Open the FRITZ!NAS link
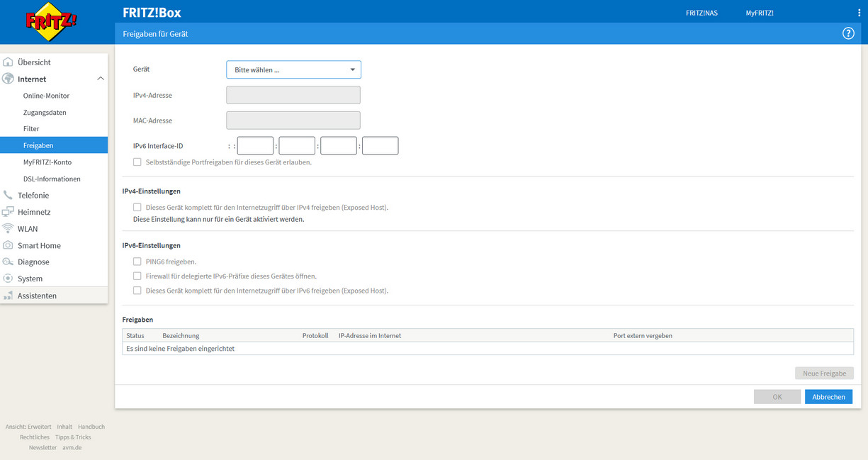 (701, 13)
